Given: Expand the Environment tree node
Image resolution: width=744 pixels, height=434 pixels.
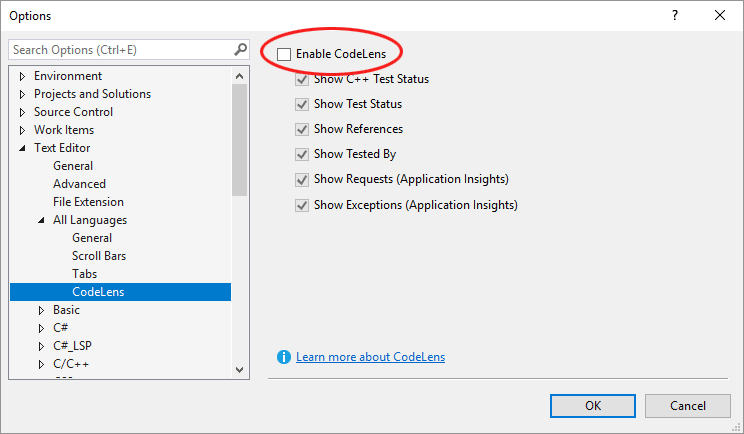Looking at the screenshot, I should 23,76.
